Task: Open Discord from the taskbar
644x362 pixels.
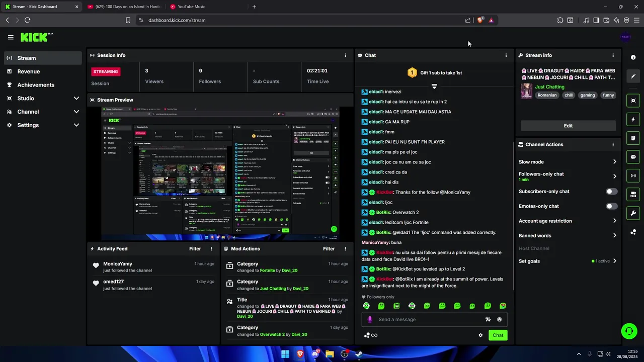Action: click(x=315, y=354)
